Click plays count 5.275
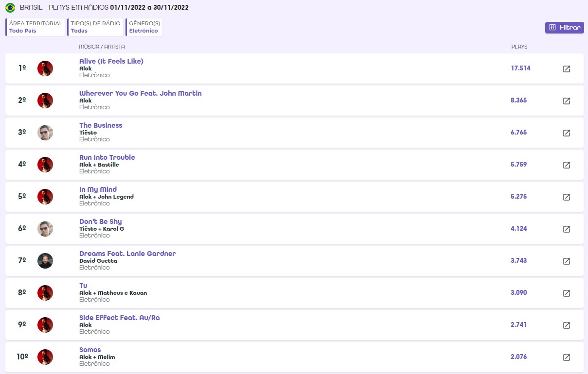 (519, 197)
